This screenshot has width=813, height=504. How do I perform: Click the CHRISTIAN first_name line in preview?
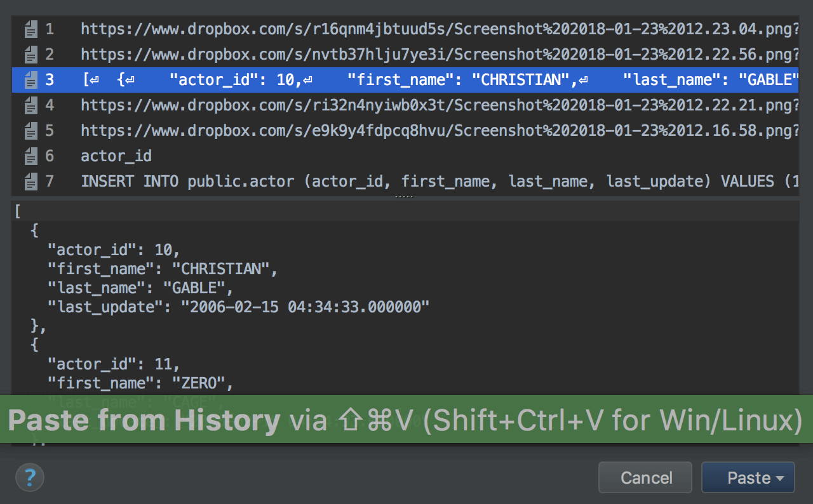click(x=163, y=269)
